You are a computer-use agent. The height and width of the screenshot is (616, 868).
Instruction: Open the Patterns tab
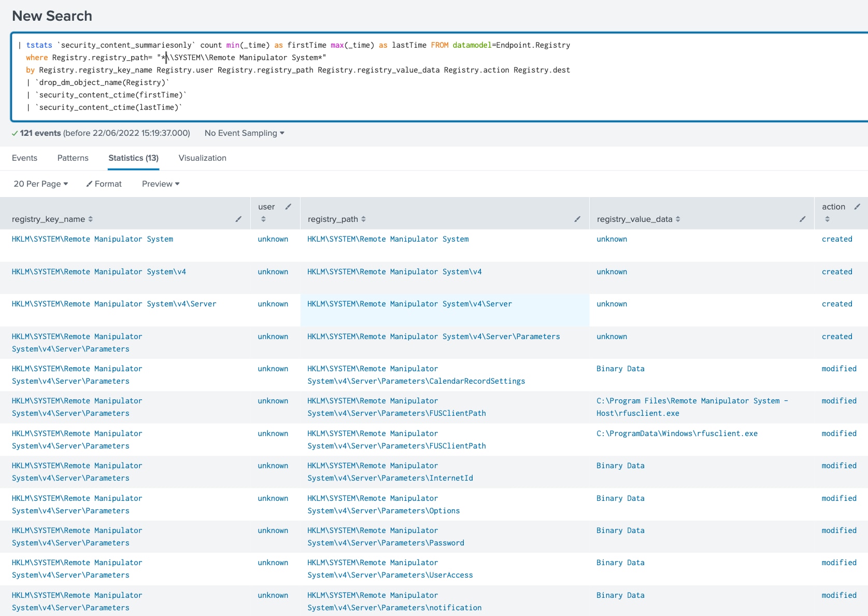point(73,158)
